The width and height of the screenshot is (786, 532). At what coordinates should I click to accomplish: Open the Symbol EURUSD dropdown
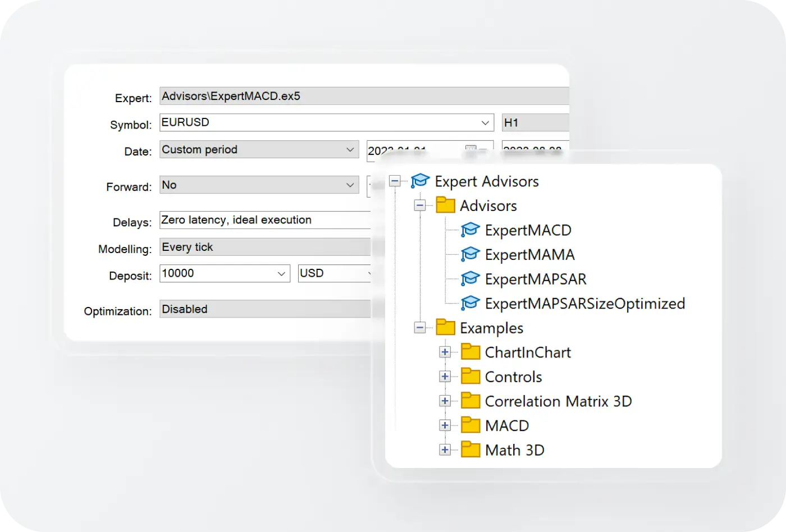(x=485, y=122)
